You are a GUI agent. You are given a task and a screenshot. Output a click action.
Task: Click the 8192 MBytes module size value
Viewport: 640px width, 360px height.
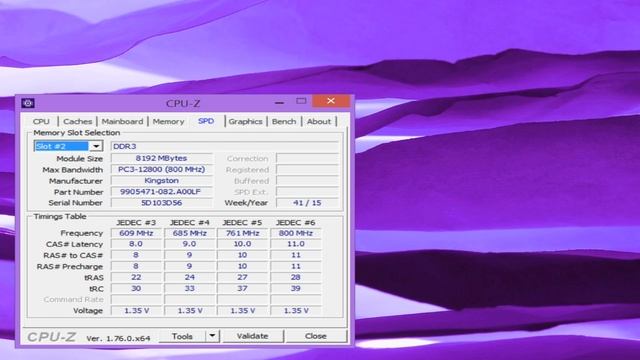pyautogui.click(x=162, y=158)
